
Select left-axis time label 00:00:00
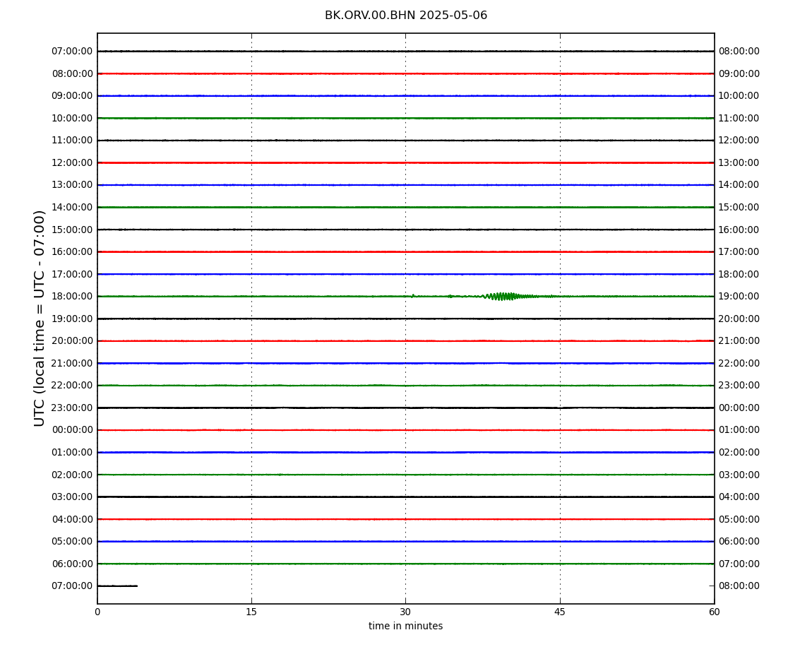[x=72, y=430]
